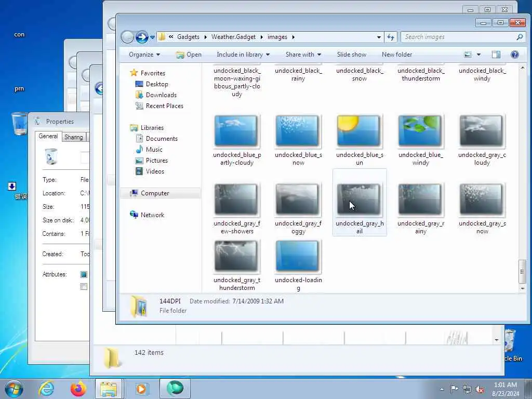Create a New folder

396,55
